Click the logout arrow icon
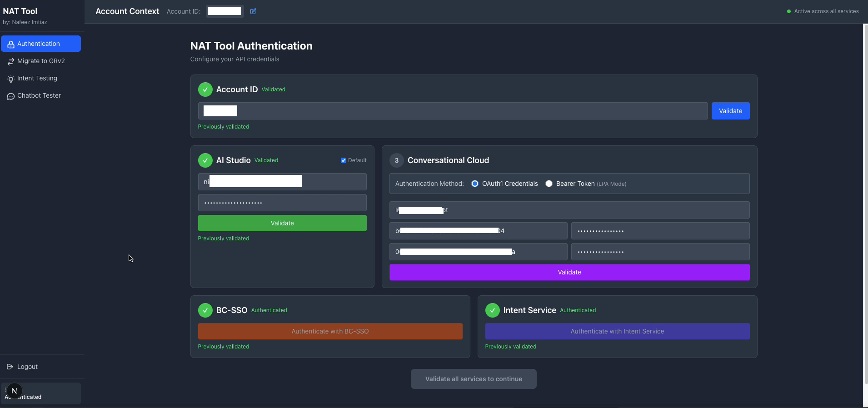868x408 pixels. pyautogui.click(x=10, y=367)
